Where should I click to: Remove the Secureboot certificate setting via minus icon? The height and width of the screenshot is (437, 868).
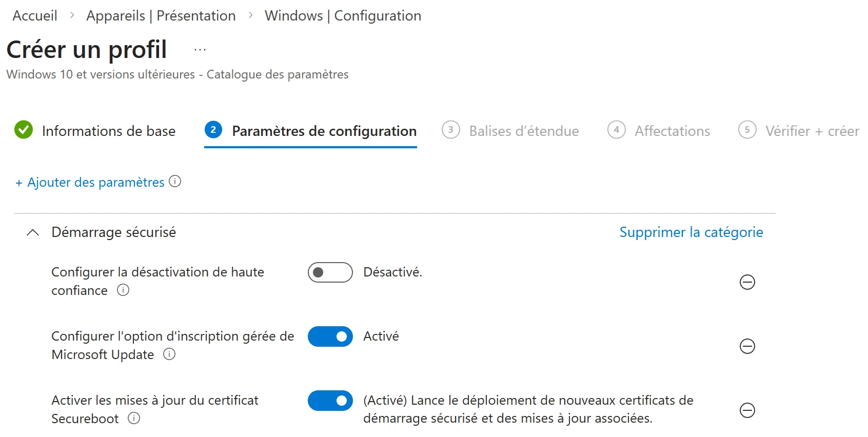747,410
